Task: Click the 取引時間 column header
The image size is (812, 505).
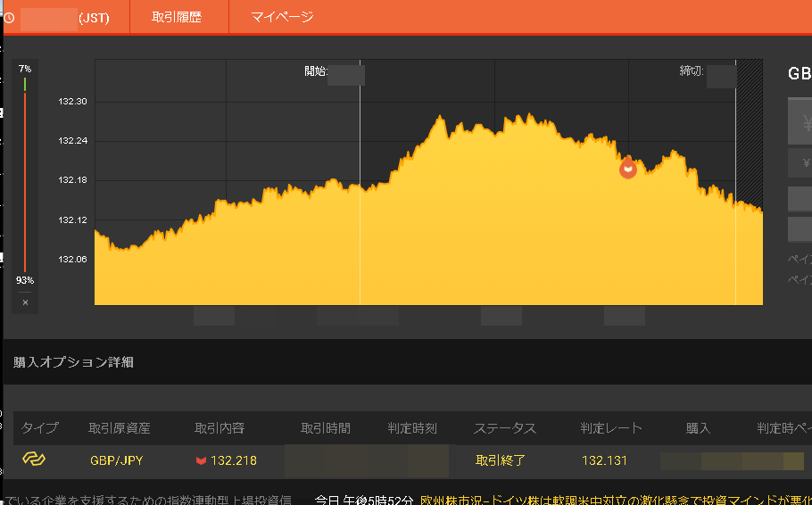Action: click(x=326, y=428)
